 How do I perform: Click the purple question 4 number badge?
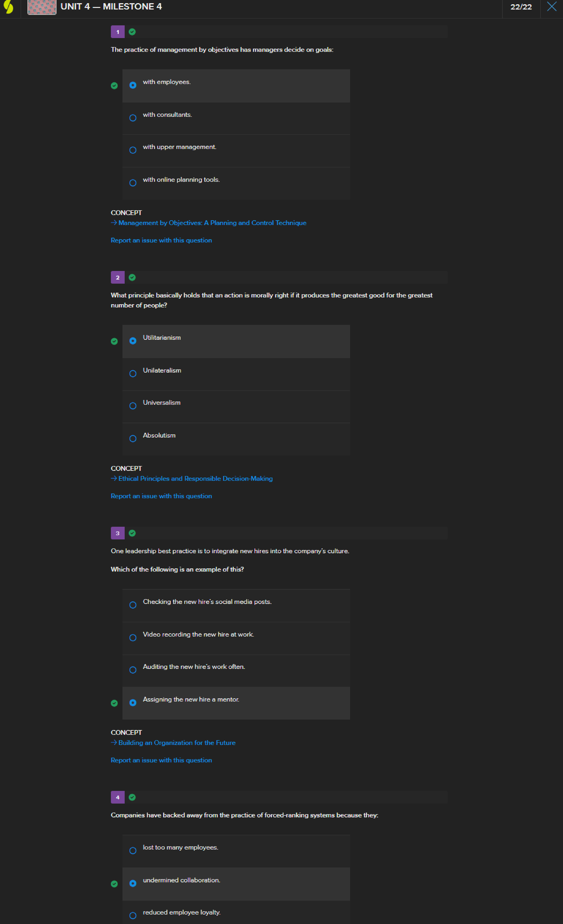[118, 797]
